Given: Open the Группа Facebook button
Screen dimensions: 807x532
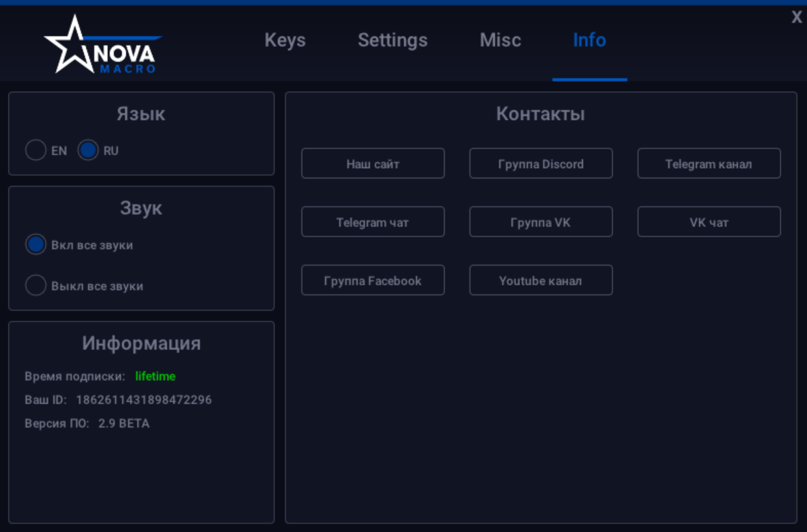Looking at the screenshot, I should [372, 281].
